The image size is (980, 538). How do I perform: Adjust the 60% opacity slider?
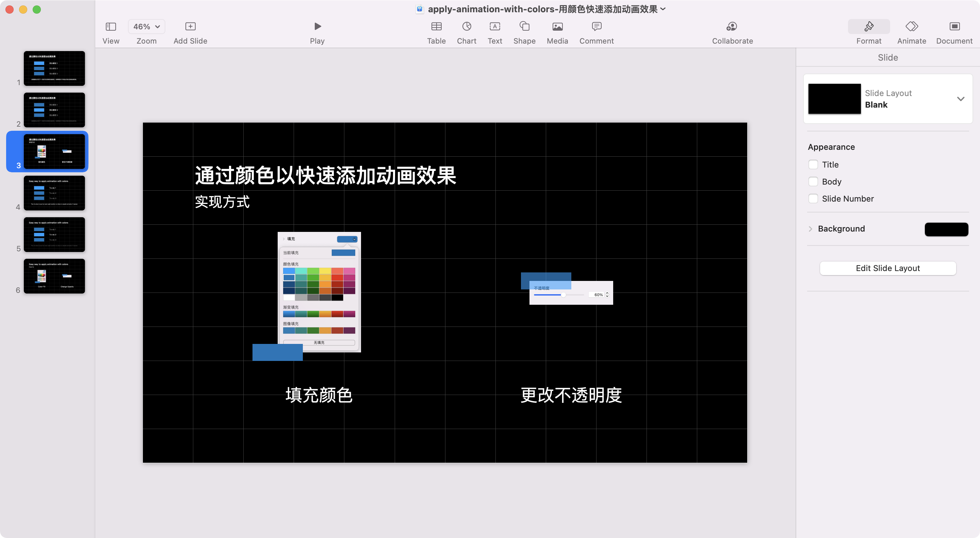tap(563, 295)
